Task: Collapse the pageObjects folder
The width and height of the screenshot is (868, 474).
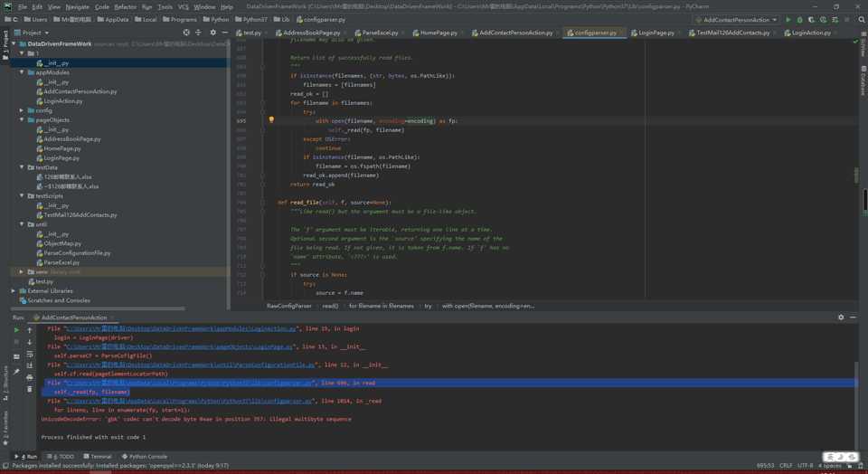Action: point(22,119)
